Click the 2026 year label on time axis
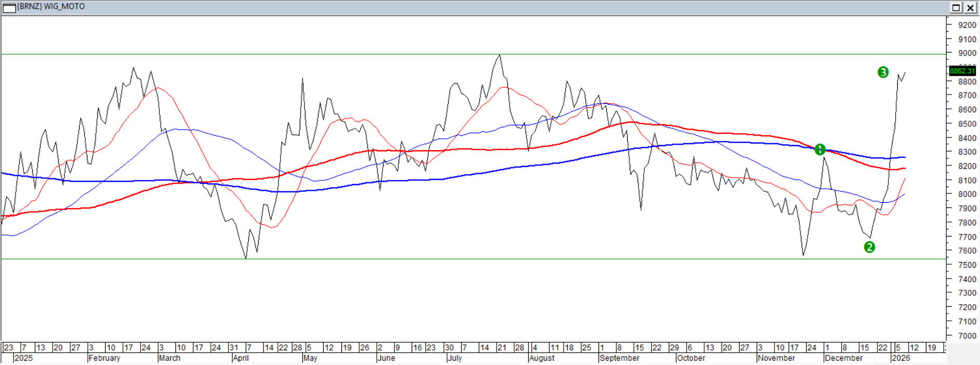 tap(900, 358)
